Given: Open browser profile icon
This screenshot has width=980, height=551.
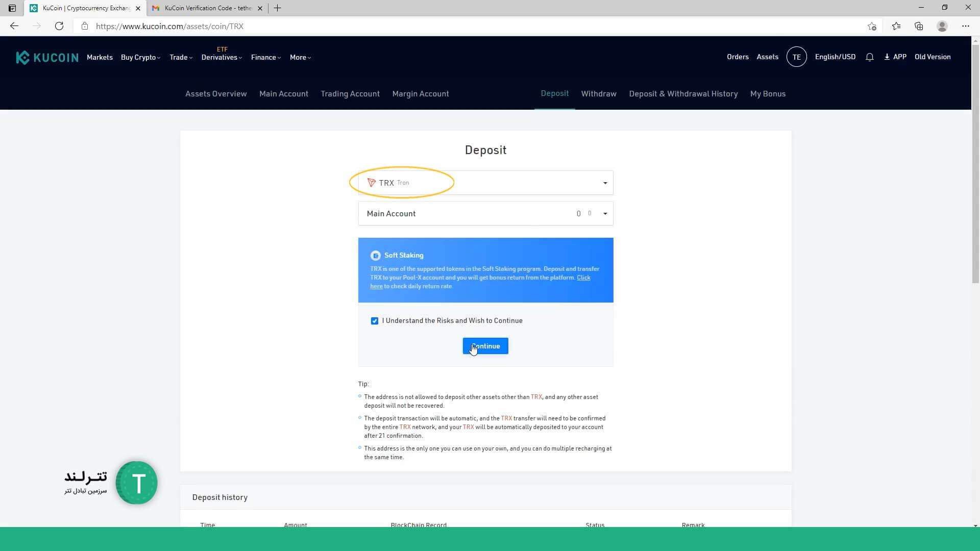Looking at the screenshot, I should click(942, 26).
